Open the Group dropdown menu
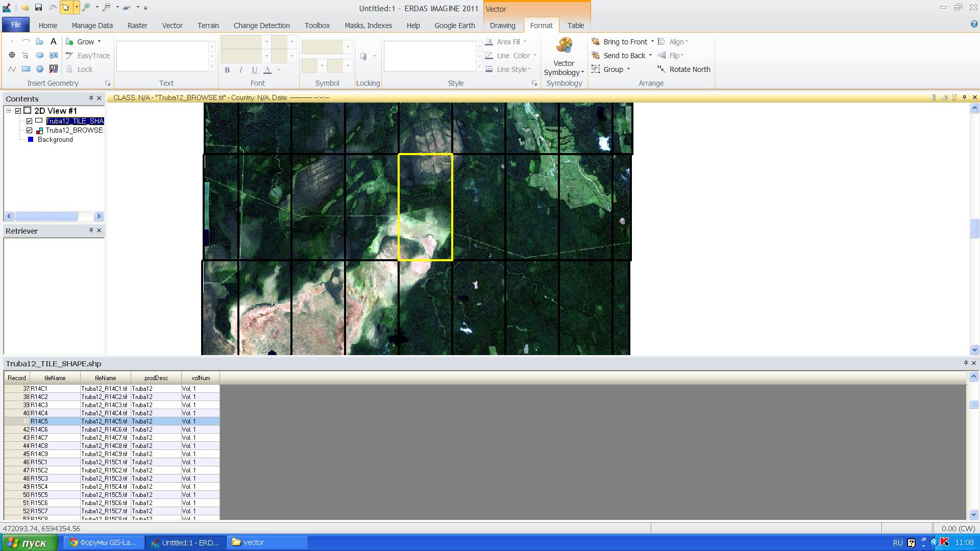Viewport: 980px width, 551px height. 628,69
